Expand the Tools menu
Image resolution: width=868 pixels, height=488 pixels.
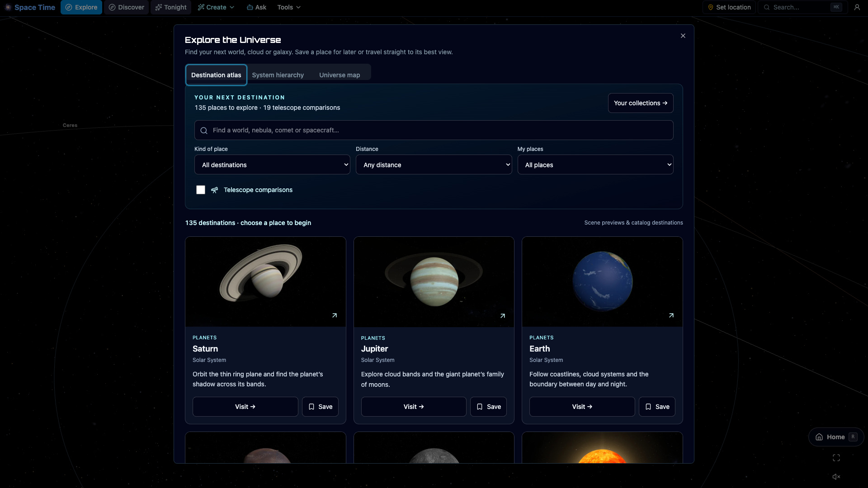289,7
